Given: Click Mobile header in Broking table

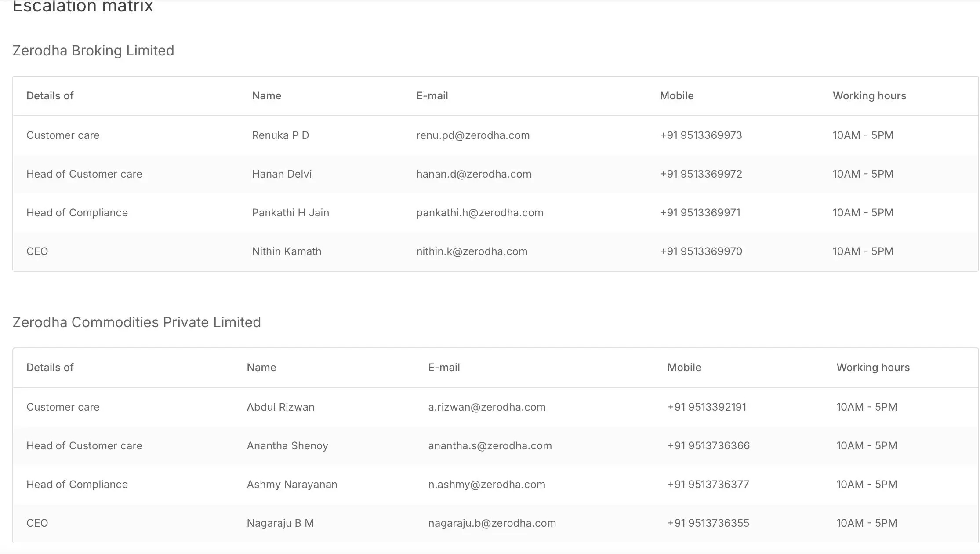Looking at the screenshot, I should [x=676, y=96].
